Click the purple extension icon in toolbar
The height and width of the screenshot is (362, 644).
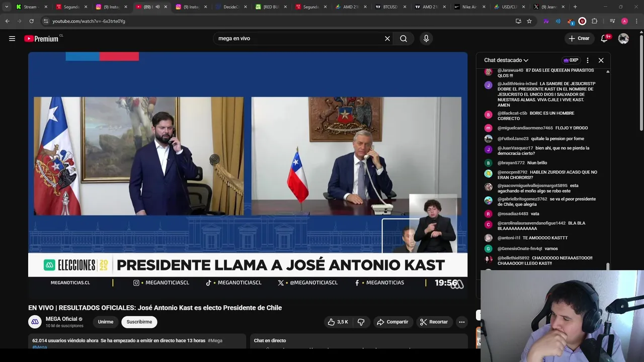pos(546,21)
